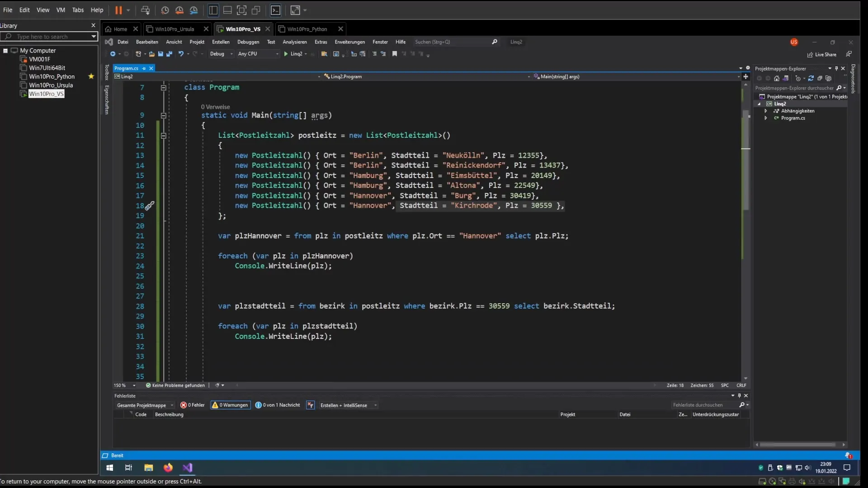The image size is (868, 488).
Task: Go to the VMware Home tab
Action: point(120,29)
